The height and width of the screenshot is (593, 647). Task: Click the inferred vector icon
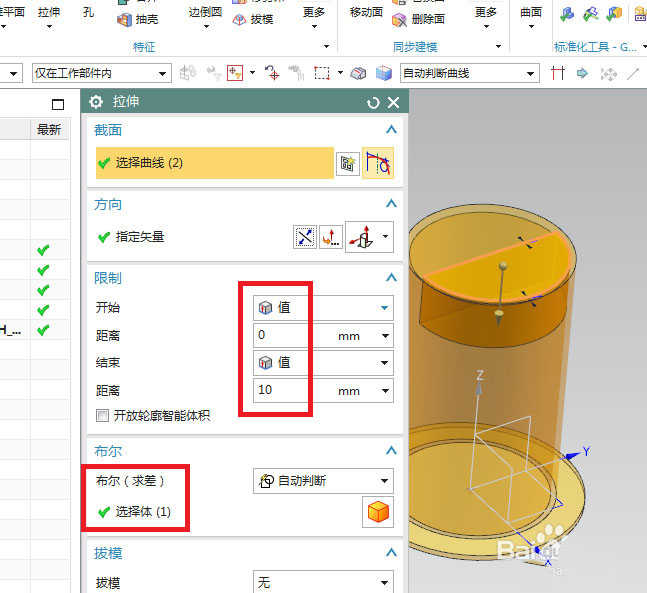[x=361, y=237]
